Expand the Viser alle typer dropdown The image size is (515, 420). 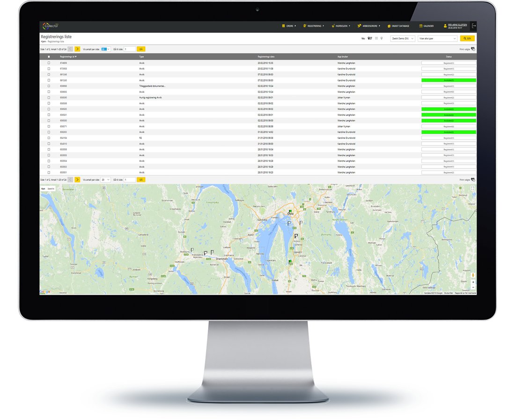coord(437,38)
